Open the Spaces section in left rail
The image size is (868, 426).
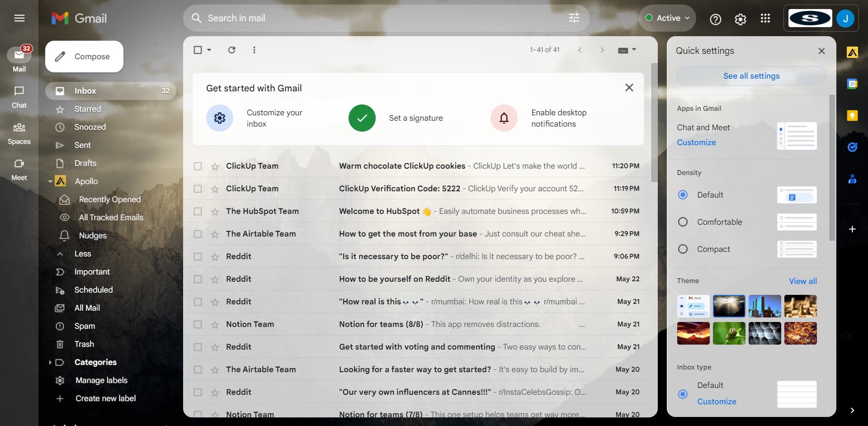(19, 133)
